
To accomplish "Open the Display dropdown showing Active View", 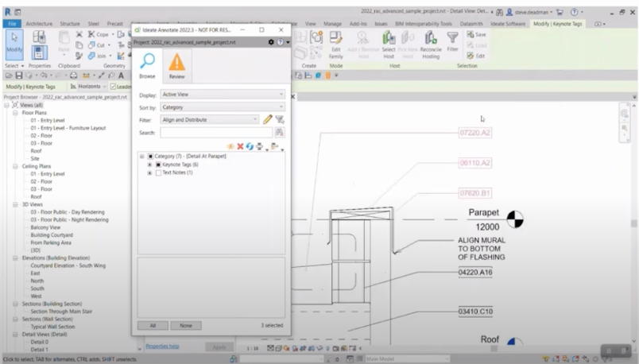I will click(223, 94).
